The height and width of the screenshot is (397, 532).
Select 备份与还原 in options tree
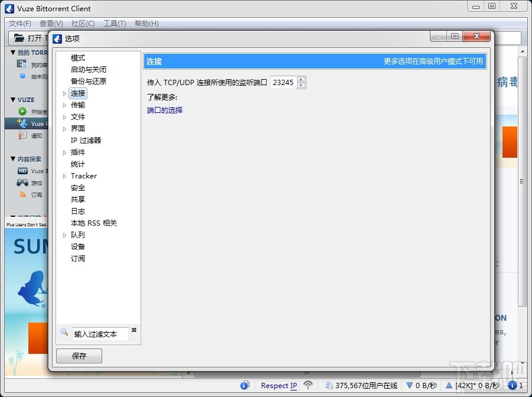[x=88, y=81]
